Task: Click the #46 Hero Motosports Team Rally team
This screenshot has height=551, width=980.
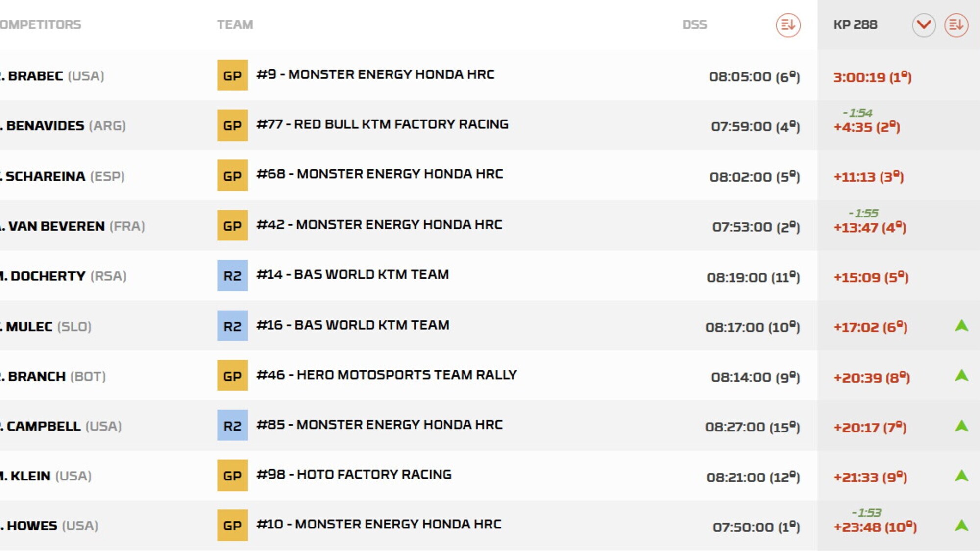Action: 386,375
